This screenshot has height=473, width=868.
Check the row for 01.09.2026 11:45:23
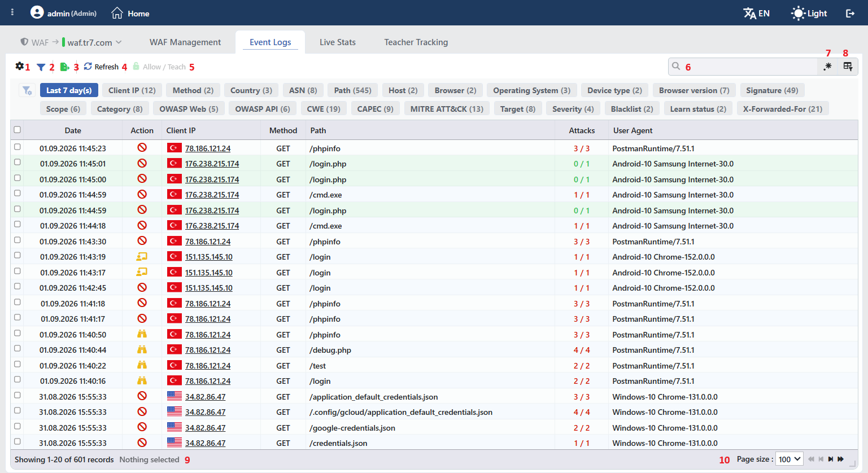(18, 147)
